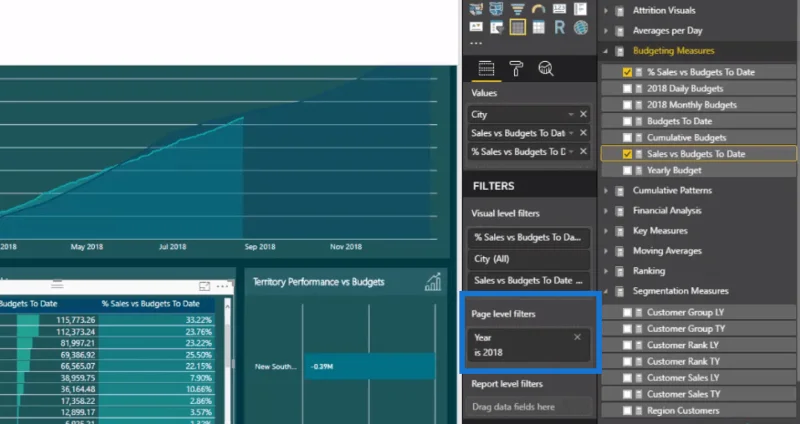The image size is (800, 424).
Task: Click the focus mode icon on table visual
Action: pyautogui.click(x=205, y=286)
